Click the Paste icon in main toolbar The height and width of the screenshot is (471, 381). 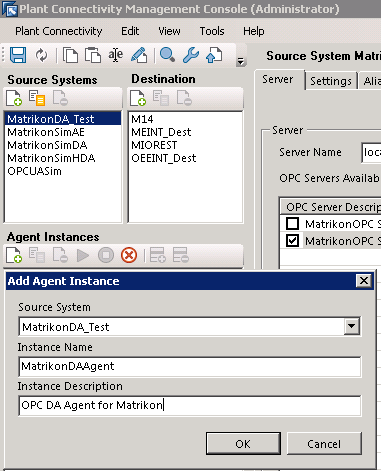93,55
